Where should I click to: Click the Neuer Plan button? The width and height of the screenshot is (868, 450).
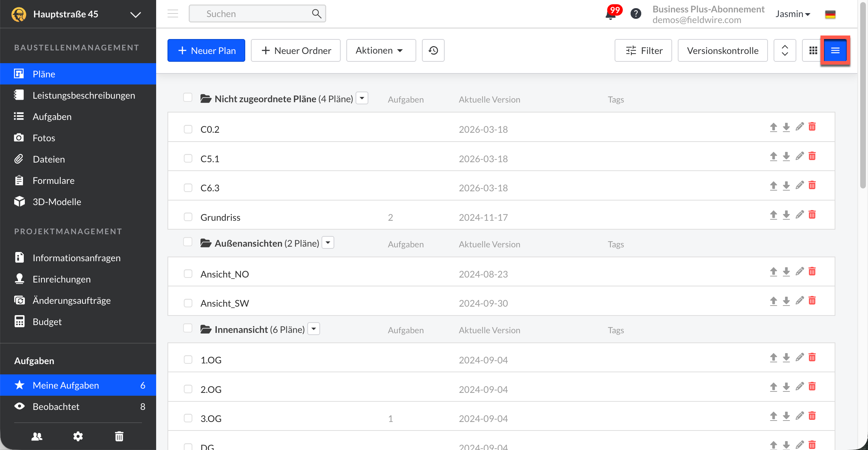206,50
